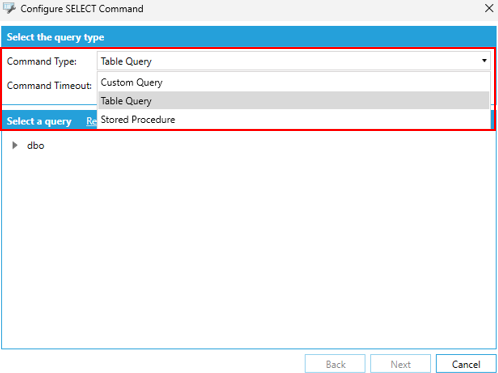Select the dbo schema item
This screenshot has width=498, height=373.
[x=36, y=146]
